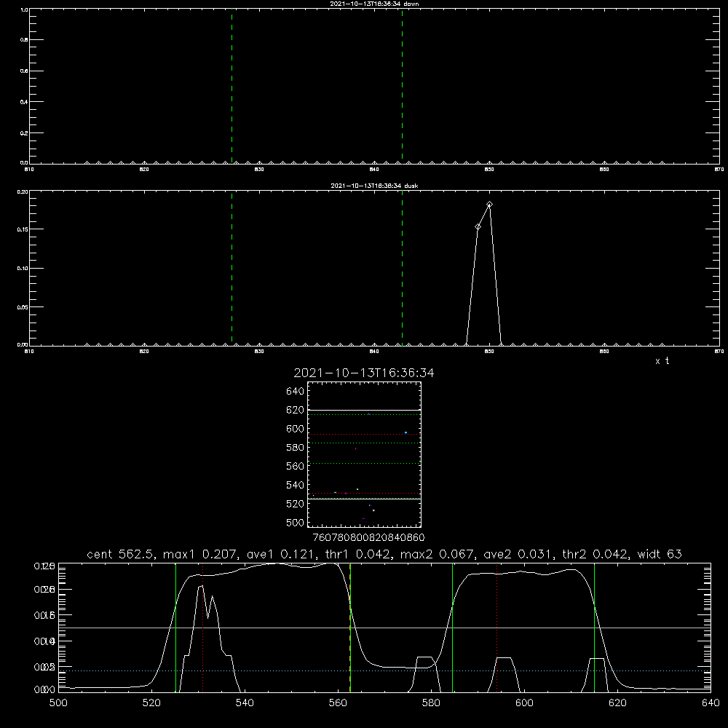The image size is (728, 728).
Task: Click the 620 tick label on bottom plot x-axis
Action: (x=617, y=703)
